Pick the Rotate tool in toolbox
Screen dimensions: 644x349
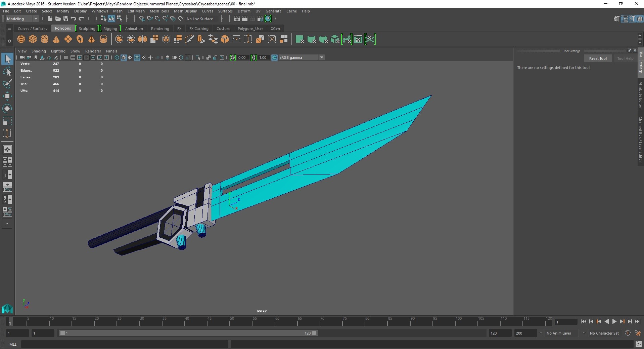(x=7, y=109)
